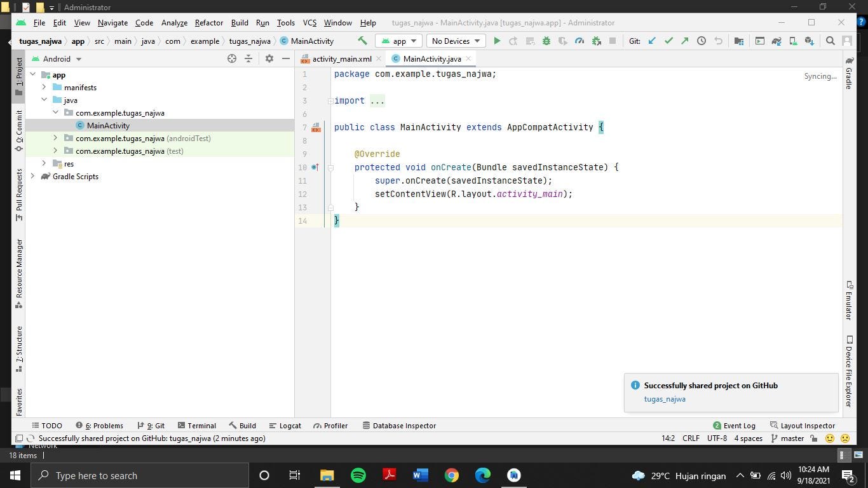Image resolution: width=868 pixels, height=488 pixels.
Task: Open the tugas_najwa link in GitHub notification
Action: click(x=663, y=399)
